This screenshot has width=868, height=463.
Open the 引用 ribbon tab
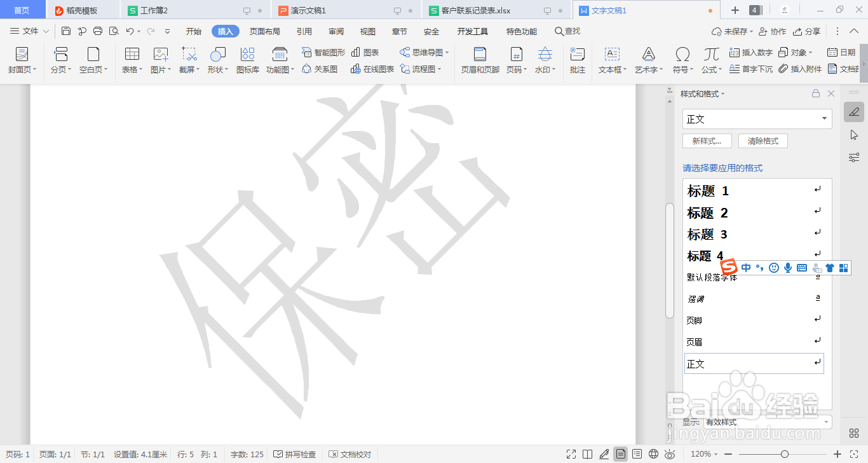[x=304, y=31]
